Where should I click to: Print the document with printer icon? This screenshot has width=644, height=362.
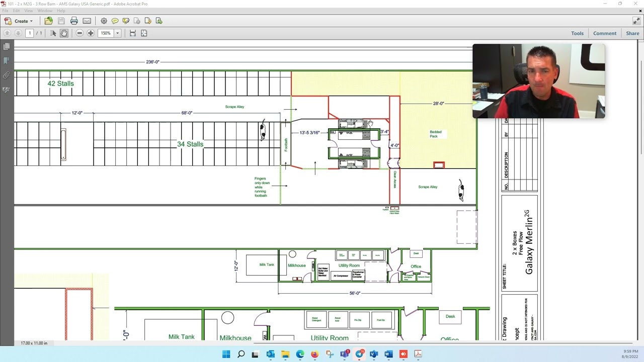(x=74, y=21)
